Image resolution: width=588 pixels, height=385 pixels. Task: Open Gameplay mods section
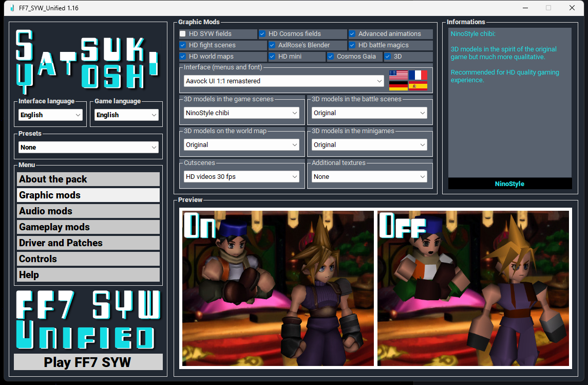pyautogui.click(x=88, y=227)
